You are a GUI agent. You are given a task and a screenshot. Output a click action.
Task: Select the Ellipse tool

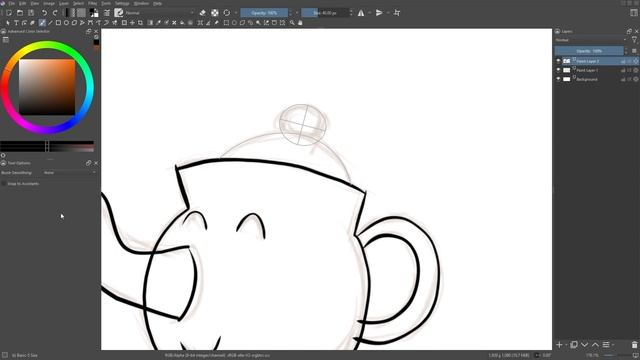pyautogui.click(x=66, y=23)
